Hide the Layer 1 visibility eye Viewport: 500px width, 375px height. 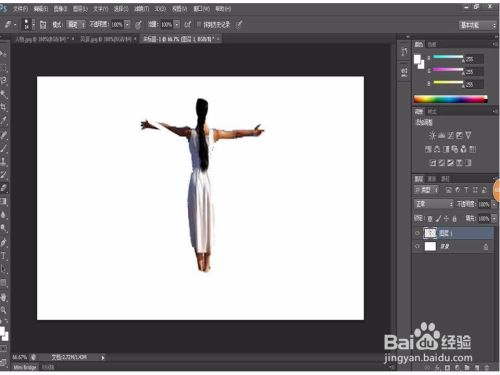pyautogui.click(x=417, y=233)
